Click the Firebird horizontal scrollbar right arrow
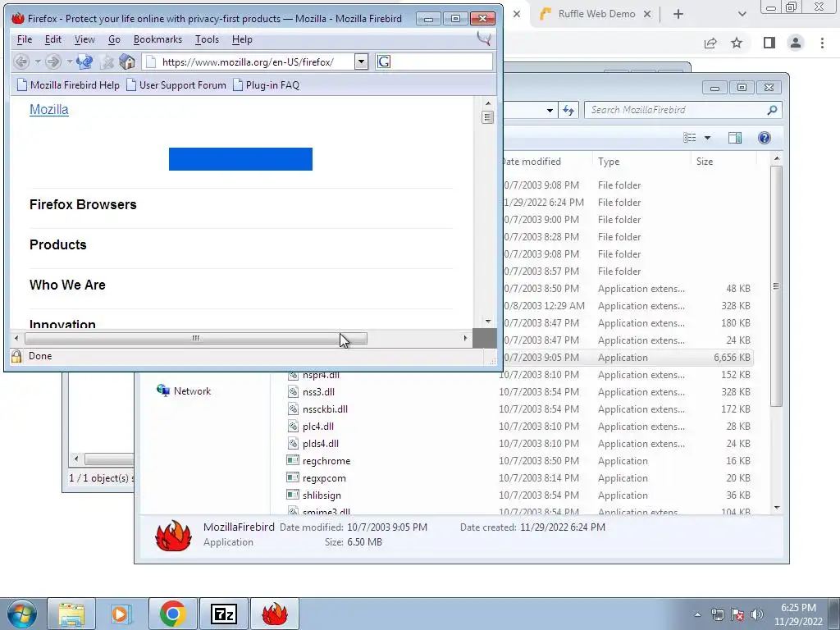Screen dimensions: 840x630 (465, 338)
